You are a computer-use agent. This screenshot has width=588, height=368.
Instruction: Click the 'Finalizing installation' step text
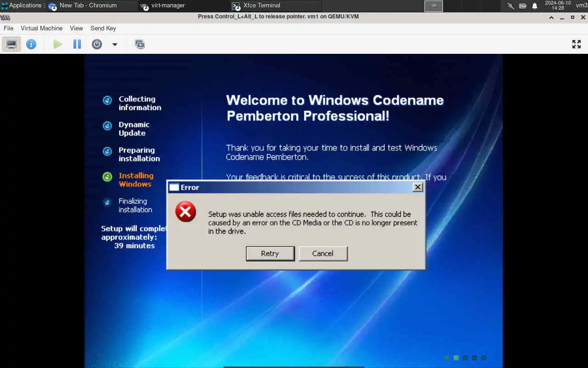coord(135,205)
